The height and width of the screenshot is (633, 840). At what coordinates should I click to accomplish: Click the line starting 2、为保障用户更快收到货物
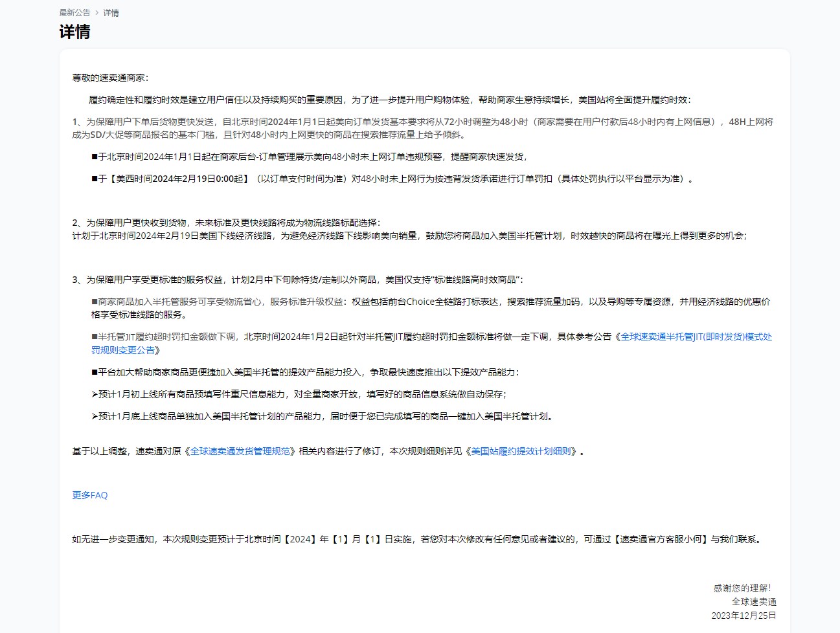tap(227, 222)
